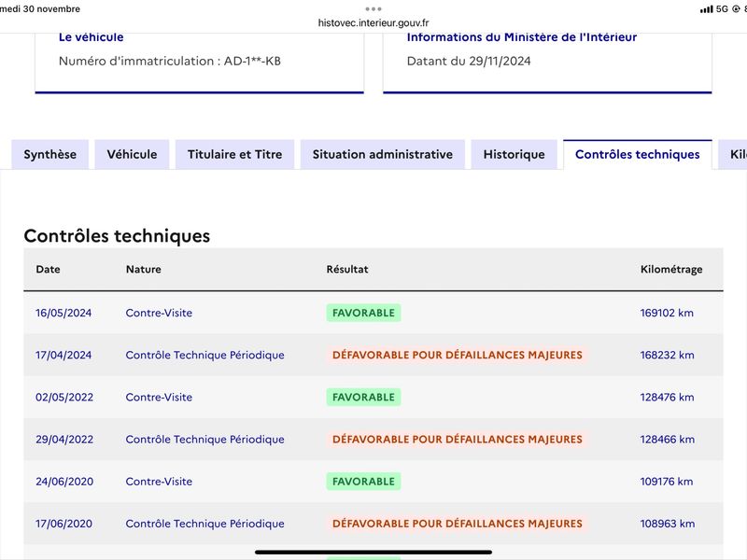The width and height of the screenshot is (747, 560).
Task: Click the 'Le véhicule' card heading
Action: 91,37
